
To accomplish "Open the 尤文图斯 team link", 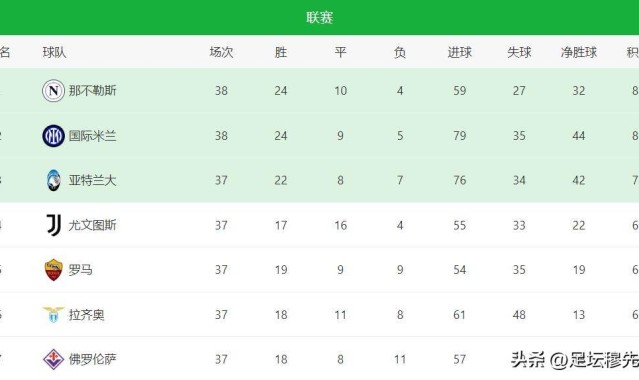I will tap(93, 225).
